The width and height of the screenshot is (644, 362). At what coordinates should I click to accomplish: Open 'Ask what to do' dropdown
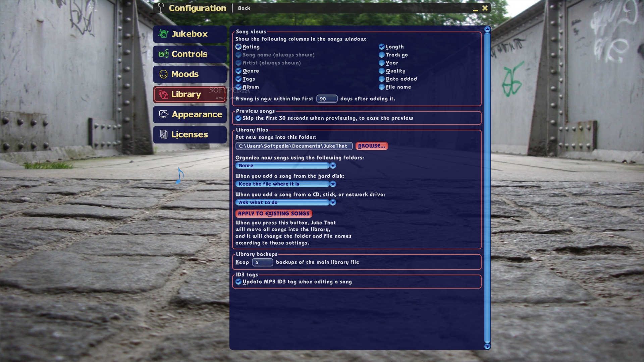tap(285, 202)
